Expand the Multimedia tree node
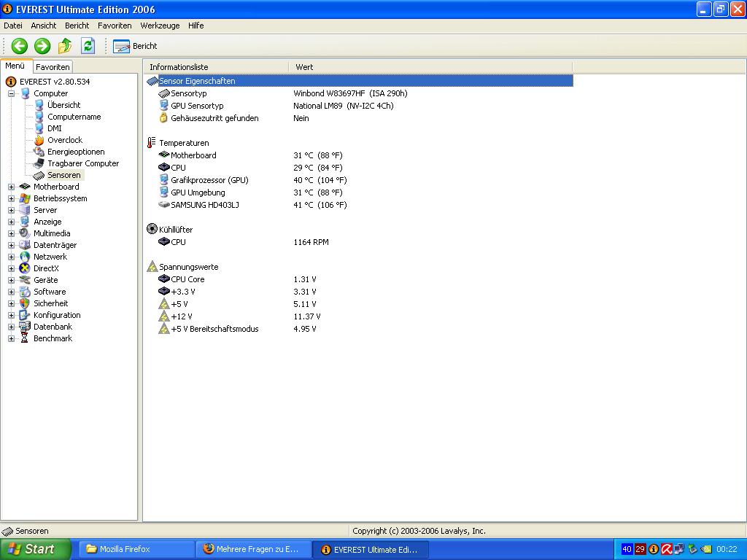This screenshot has width=747, height=560. (x=12, y=234)
